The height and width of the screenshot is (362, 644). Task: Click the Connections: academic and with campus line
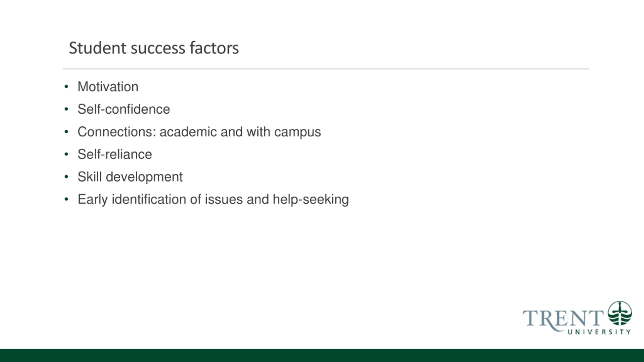click(199, 132)
